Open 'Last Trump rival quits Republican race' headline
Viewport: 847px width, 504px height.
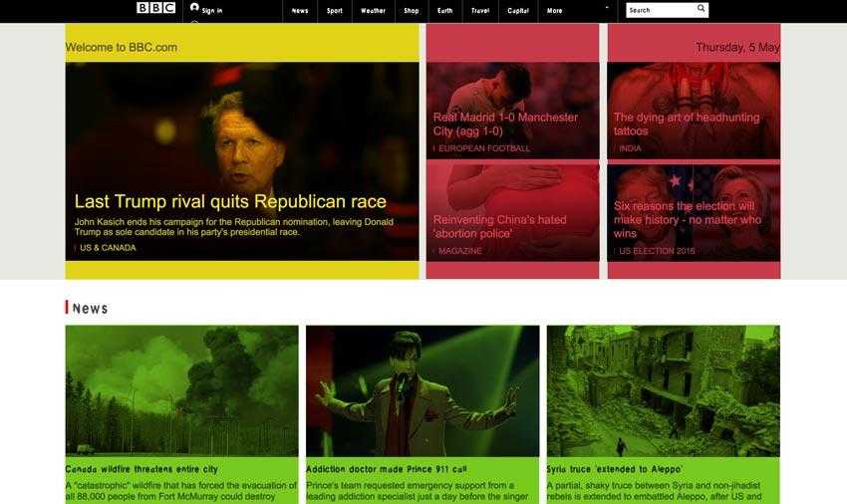230,201
